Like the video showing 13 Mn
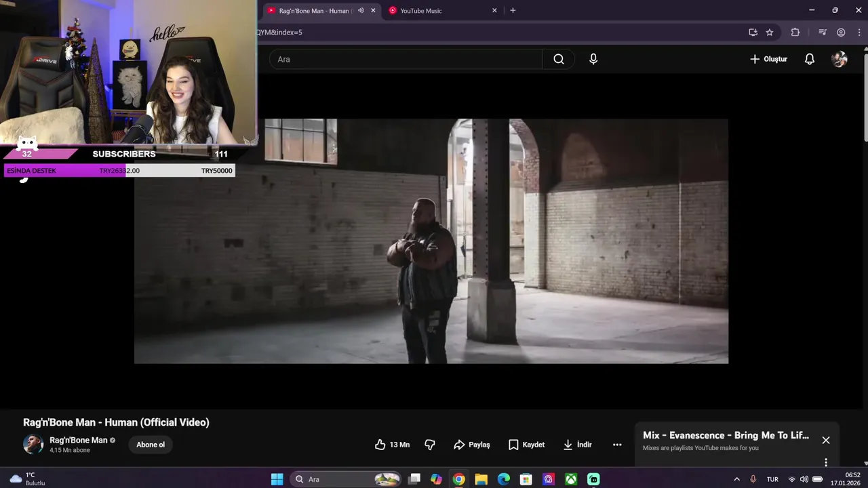The width and height of the screenshot is (868, 488). pos(393,445)
